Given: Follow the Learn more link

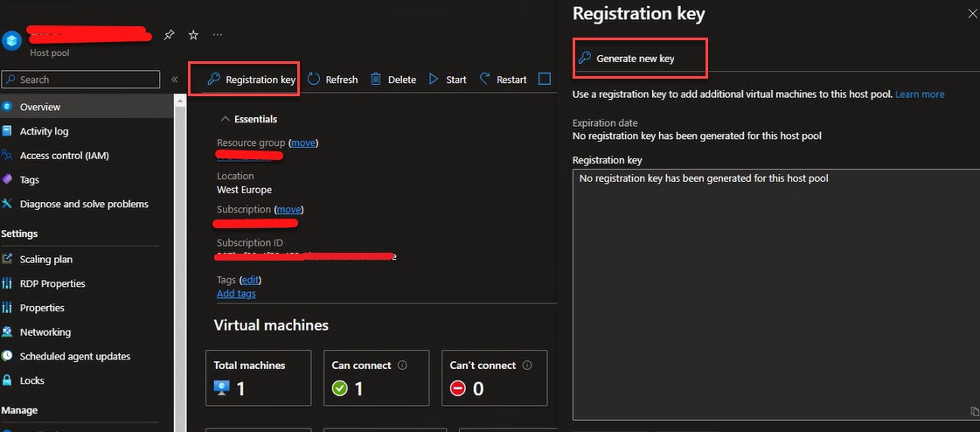Looking at the screenshot, I should point(919,94).
